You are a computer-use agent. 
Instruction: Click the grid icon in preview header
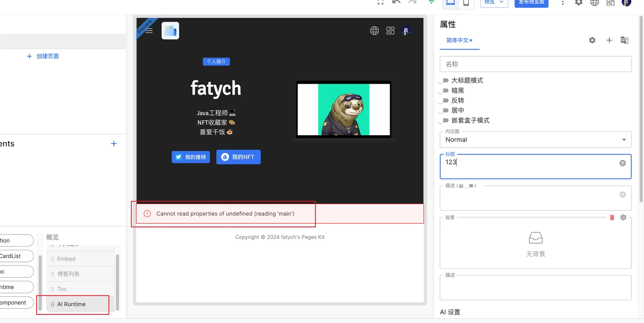(390, 31)
